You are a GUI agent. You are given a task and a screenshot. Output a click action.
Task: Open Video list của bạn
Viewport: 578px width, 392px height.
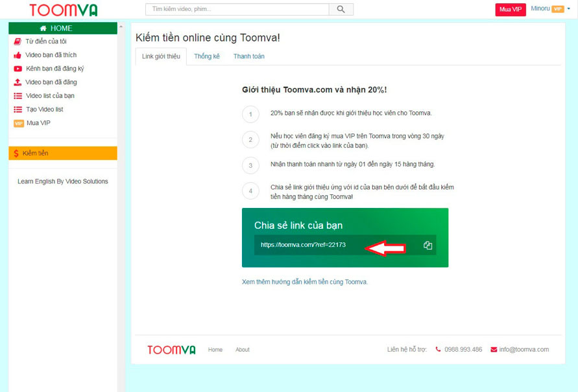pos(50,96)
